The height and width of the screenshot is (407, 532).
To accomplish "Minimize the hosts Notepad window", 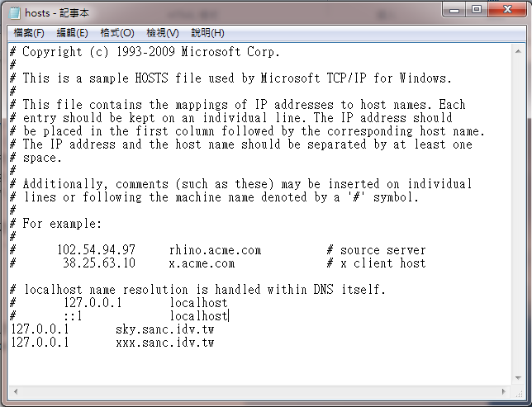I will tap(454, 10).
